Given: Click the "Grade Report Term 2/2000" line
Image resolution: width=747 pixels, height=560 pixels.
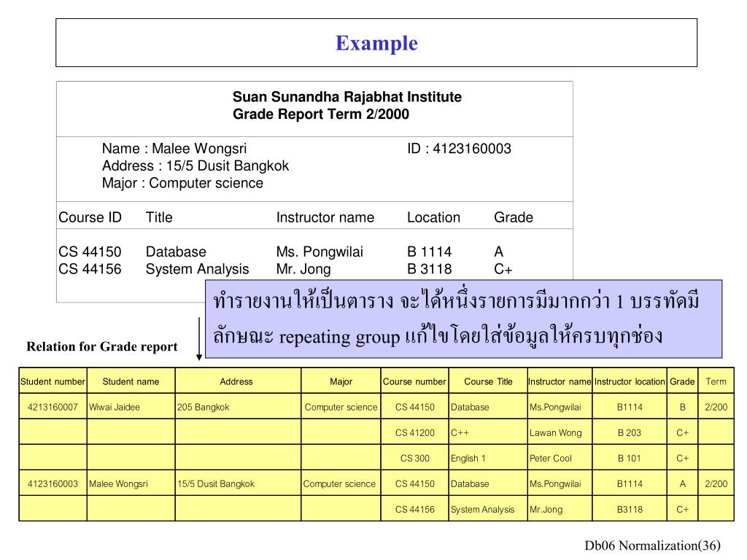Looking at the screenshot, I should point(321,114).
